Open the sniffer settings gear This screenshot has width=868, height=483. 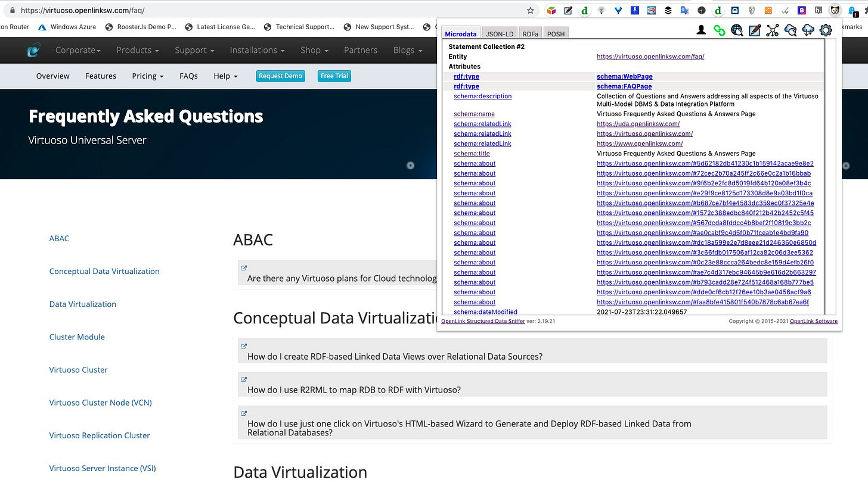[x=826, y=30]
